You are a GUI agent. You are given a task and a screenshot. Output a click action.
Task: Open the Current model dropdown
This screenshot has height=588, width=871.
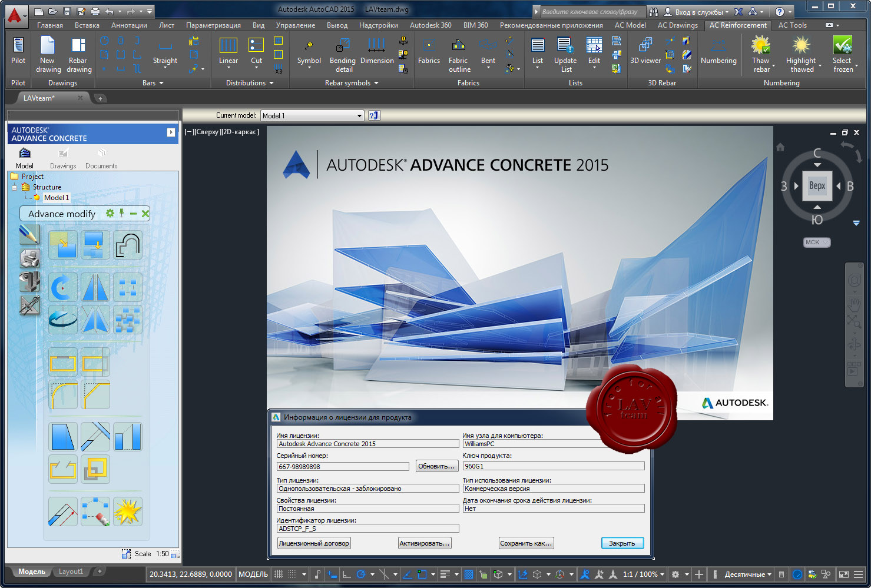[312, 115]
